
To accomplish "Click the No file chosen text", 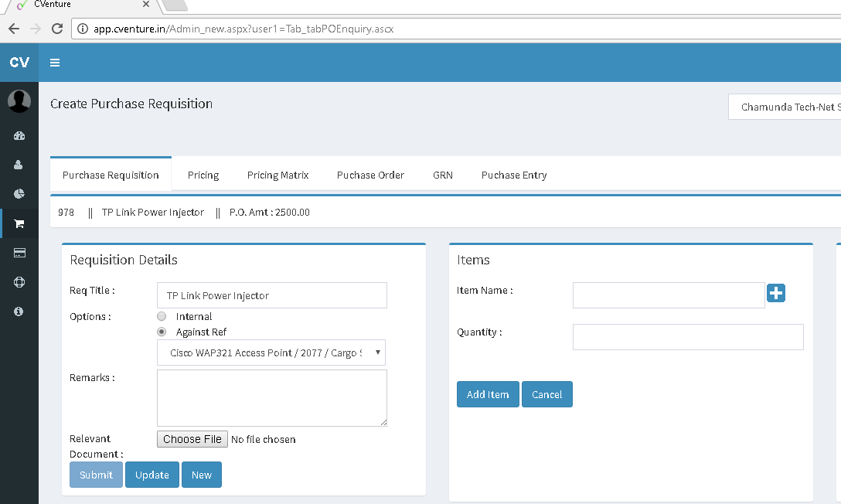I will tap(264, 440).
